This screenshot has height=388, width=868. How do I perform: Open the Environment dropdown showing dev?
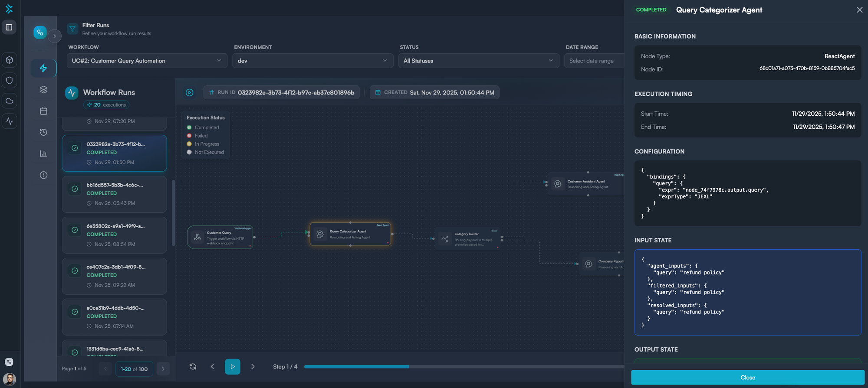click(312, 61)
